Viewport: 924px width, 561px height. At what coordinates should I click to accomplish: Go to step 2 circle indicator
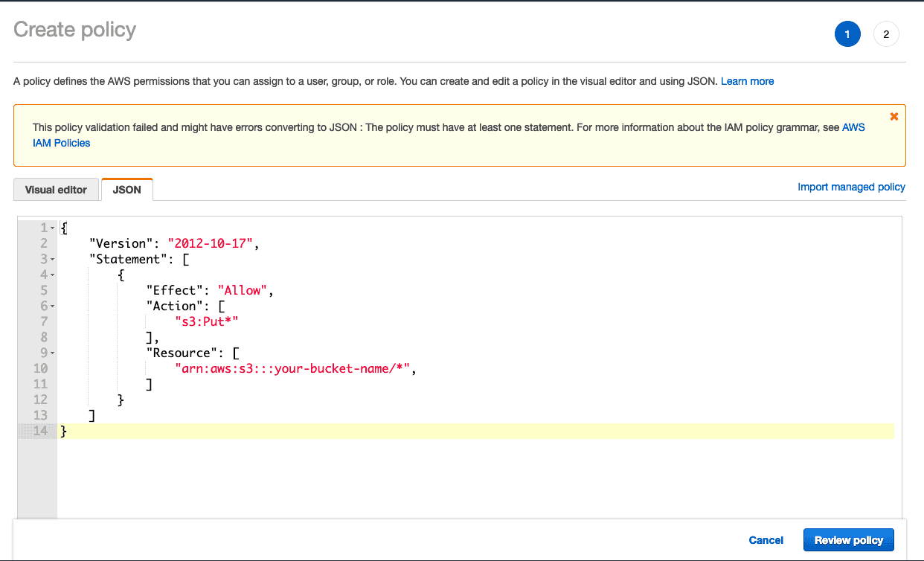tap(886, 34)
